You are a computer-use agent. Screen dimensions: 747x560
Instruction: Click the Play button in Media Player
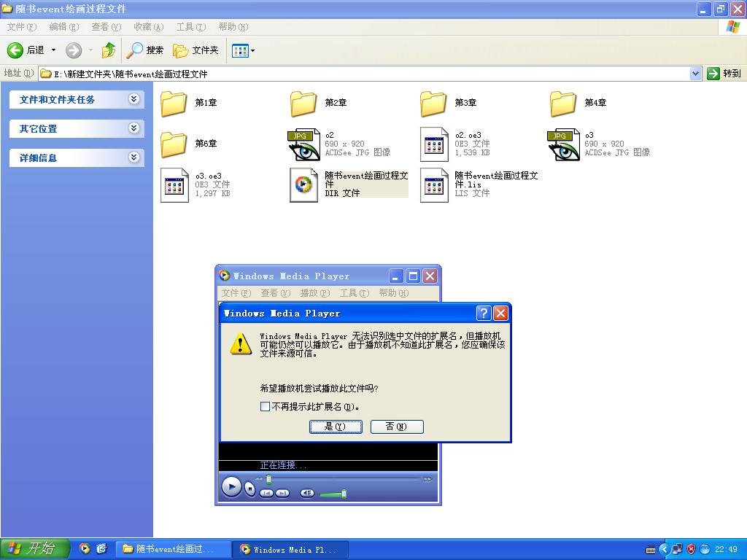[x=231, y=486]
